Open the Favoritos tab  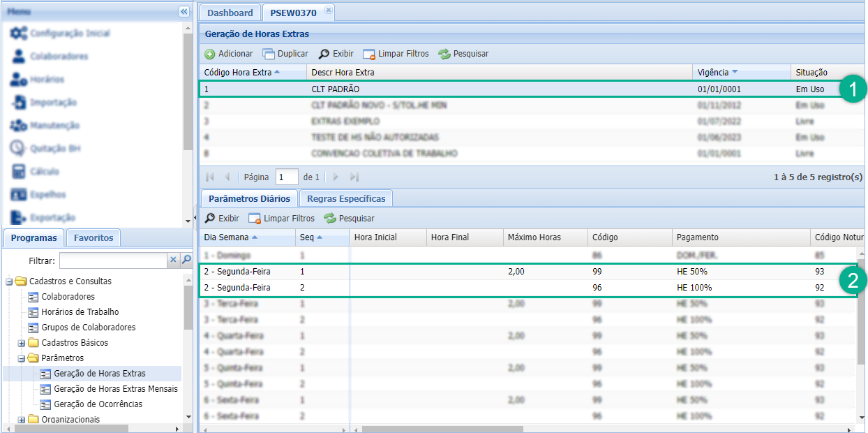pyautogui.click(x=93, y=237)
